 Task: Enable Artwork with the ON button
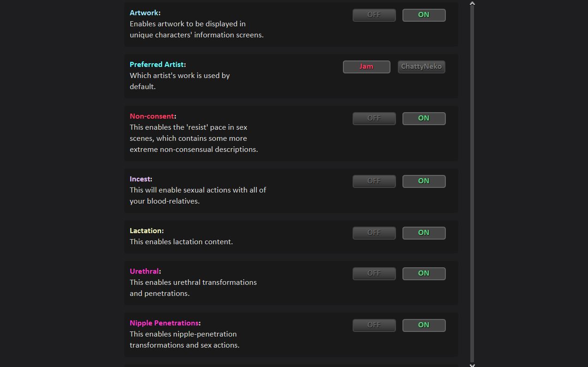(424, 15)
